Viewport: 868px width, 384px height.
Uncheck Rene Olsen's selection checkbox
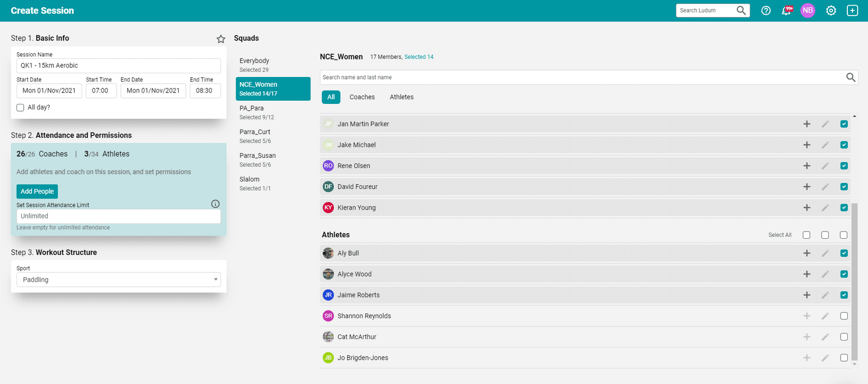click(x=844, y=166)
